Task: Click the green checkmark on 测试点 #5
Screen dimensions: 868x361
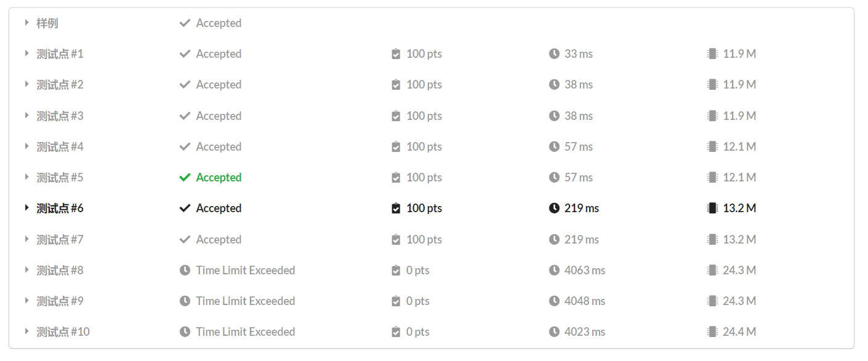Action: pyautogui.click(x=185, y=178)
